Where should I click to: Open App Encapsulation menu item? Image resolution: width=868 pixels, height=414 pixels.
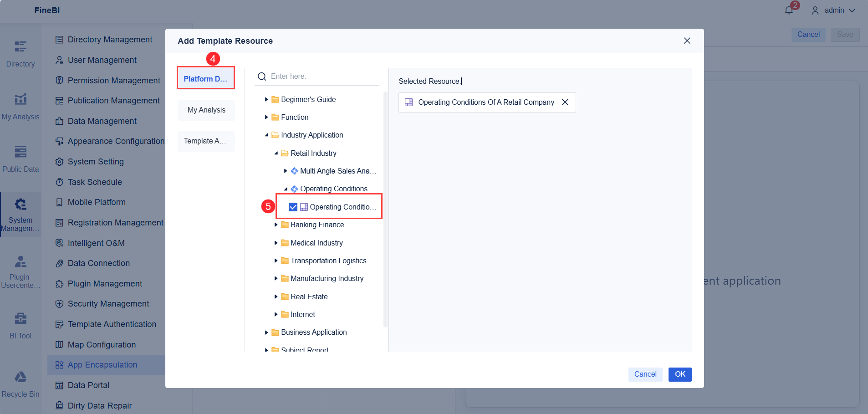pos(106,365)
